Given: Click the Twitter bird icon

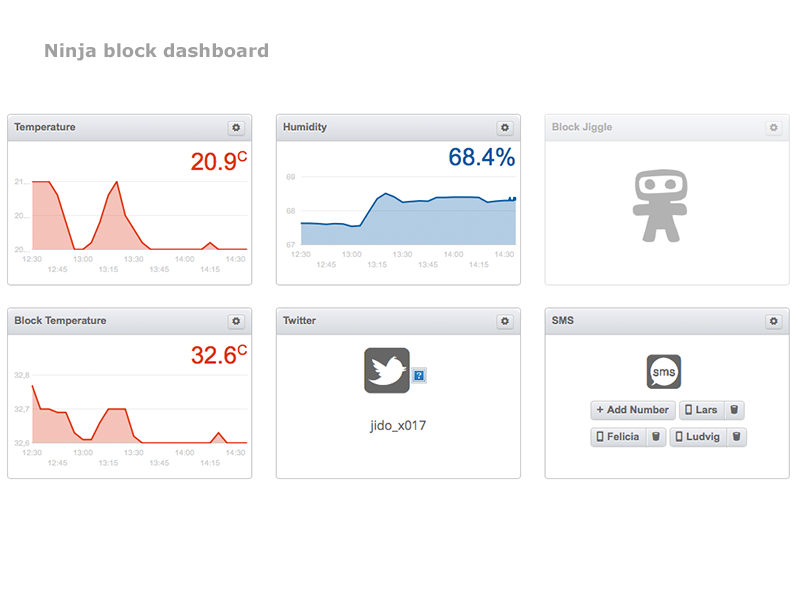Looking at the screenshot, I should (x=386, y=370).
